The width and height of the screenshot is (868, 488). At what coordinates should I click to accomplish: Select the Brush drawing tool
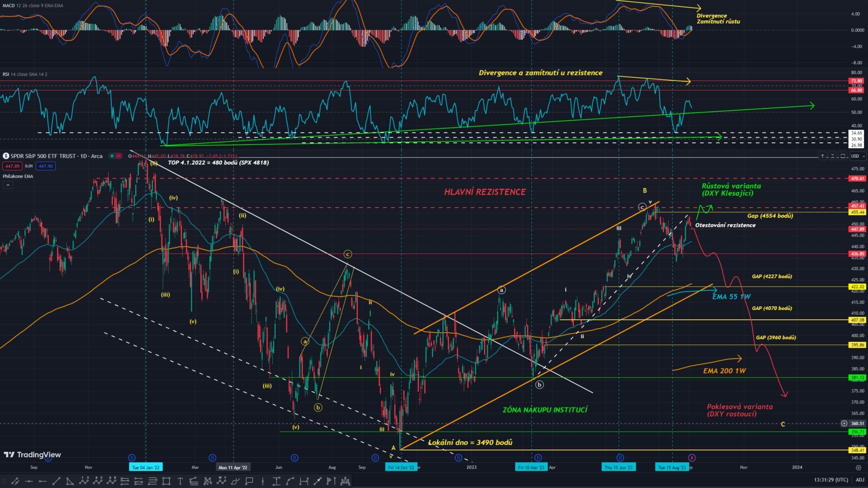coord(235,482)
